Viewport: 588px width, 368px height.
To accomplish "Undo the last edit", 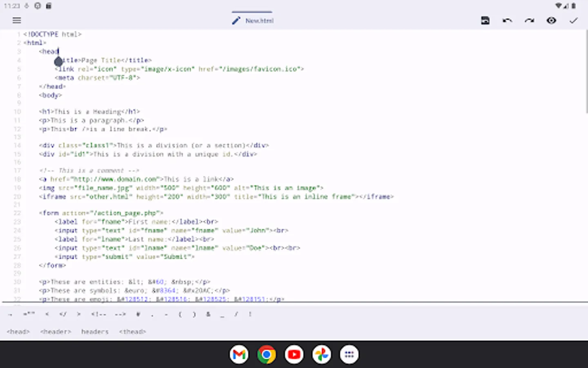I will 507,20.
